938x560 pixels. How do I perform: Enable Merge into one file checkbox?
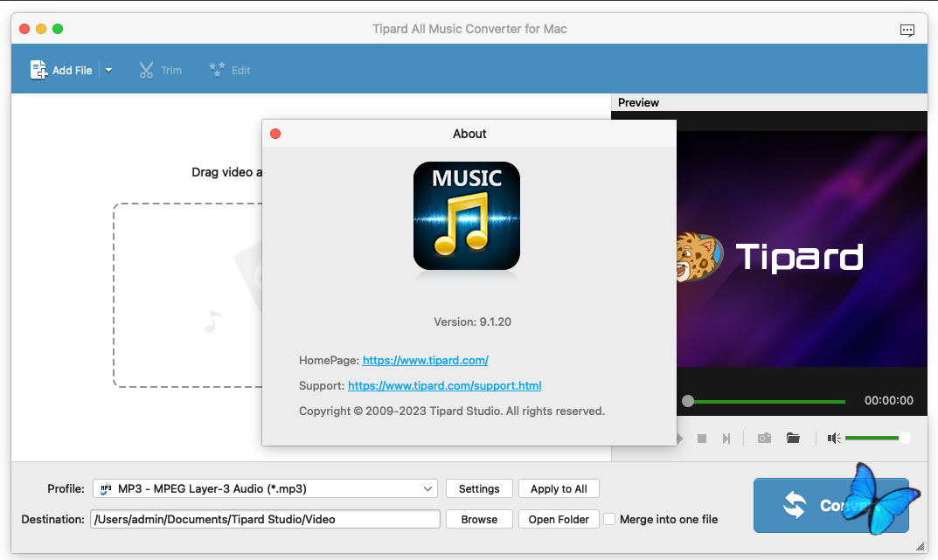609,519
